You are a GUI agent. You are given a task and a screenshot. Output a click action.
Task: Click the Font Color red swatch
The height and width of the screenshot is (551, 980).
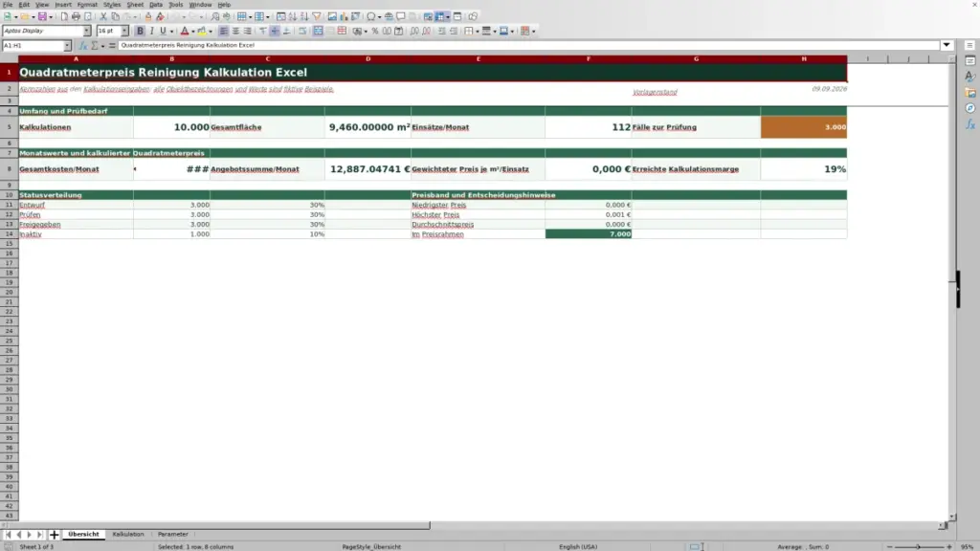pos(185,32)
